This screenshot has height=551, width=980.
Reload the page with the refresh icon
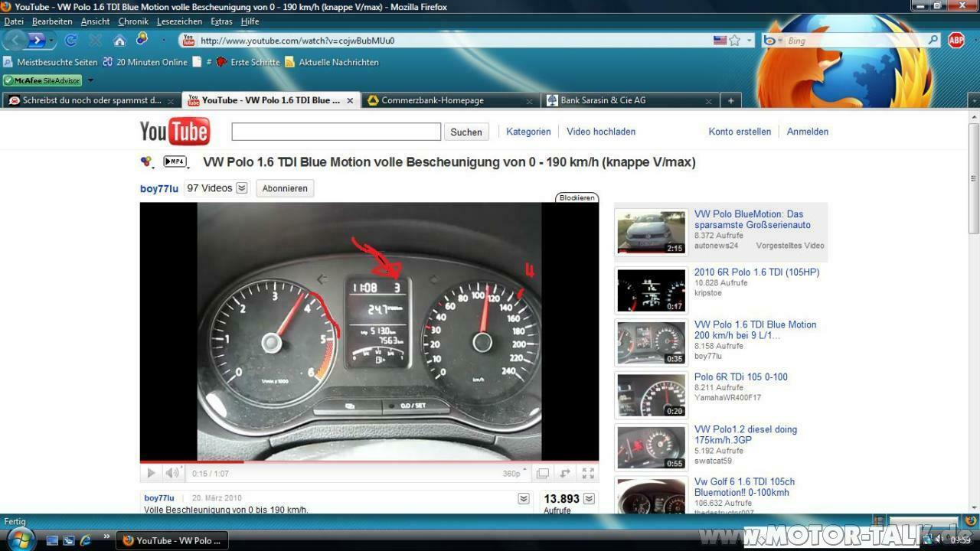[x=70, y=40]
